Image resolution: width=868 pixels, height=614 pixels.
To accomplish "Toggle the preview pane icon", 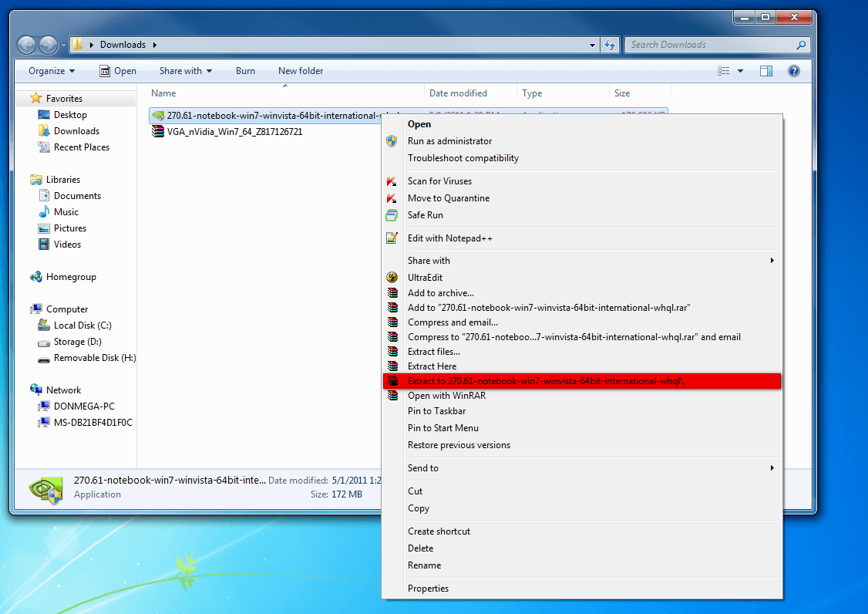I will (x=765, y=71).
